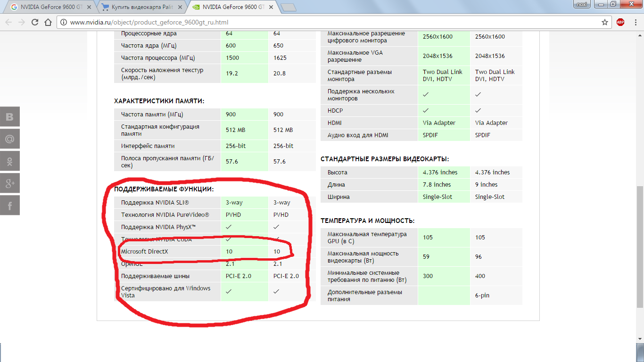The image size is (644, 362).
Task: Click 'Максимальное разрешение цифрового монитора' label
Action: coord(366,37)
